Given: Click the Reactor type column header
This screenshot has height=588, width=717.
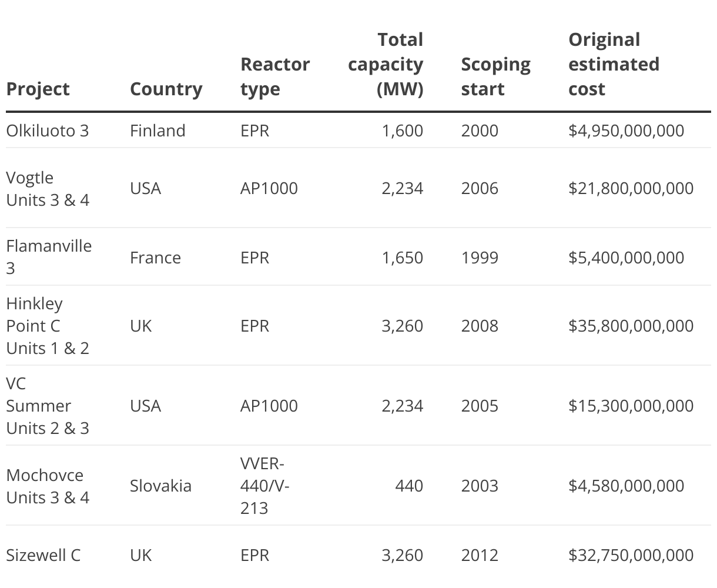Looking at the screenshot, I should (274, 76).
